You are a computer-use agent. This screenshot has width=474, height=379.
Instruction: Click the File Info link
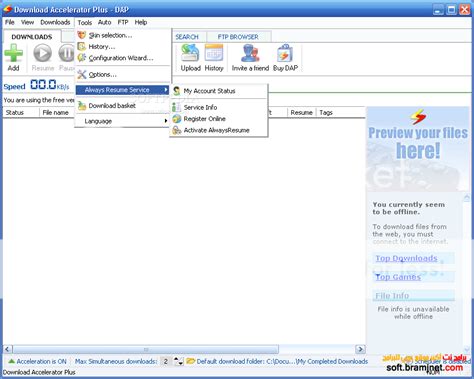392,296
